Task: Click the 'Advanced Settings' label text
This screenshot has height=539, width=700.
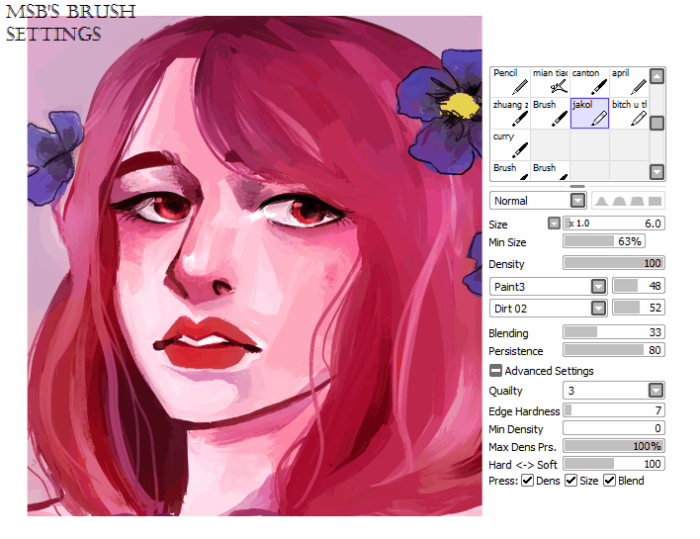Action: coord(549,371)
